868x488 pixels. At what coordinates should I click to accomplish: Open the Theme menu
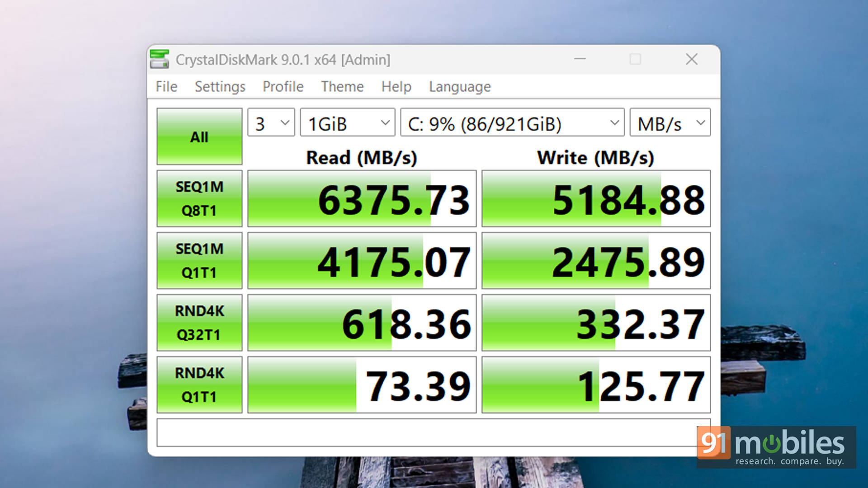(x=342, y=86)
